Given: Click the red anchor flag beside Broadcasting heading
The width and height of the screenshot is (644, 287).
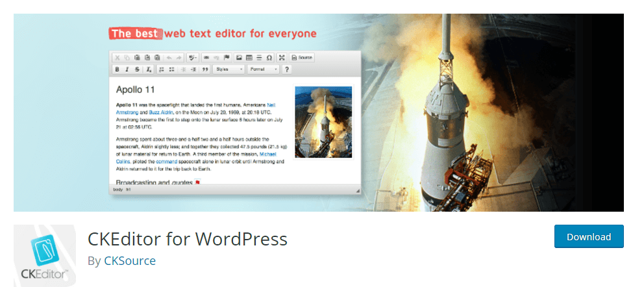Looking at the screenshot, I should 197,182.
